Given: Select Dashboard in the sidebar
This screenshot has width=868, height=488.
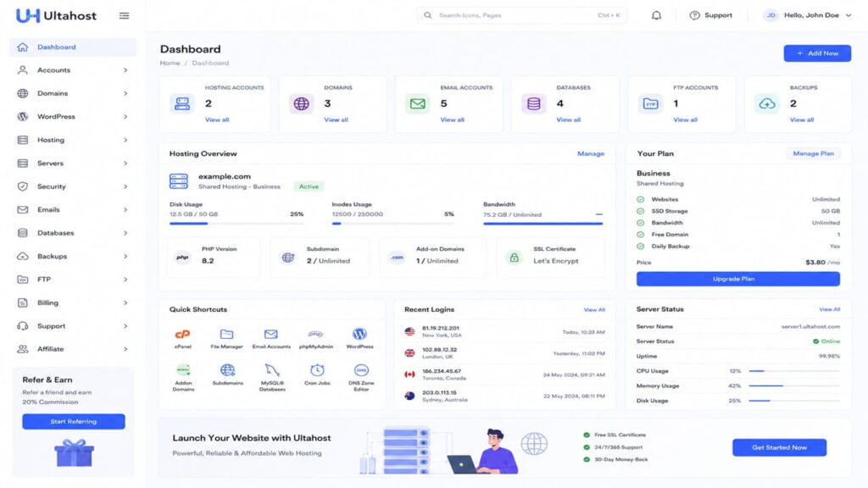Looking at the screenshot, I should pos(73,47).
